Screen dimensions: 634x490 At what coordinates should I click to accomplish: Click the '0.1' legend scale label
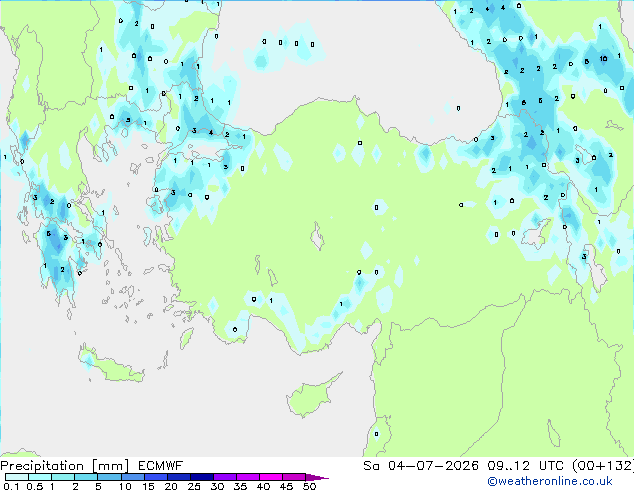11,486
